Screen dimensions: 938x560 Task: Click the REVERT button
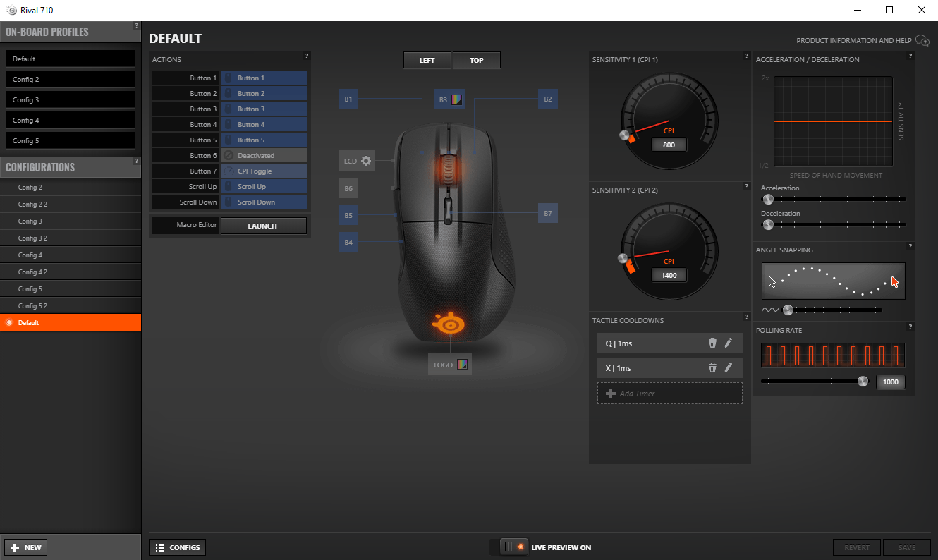(x=857, y=547)
